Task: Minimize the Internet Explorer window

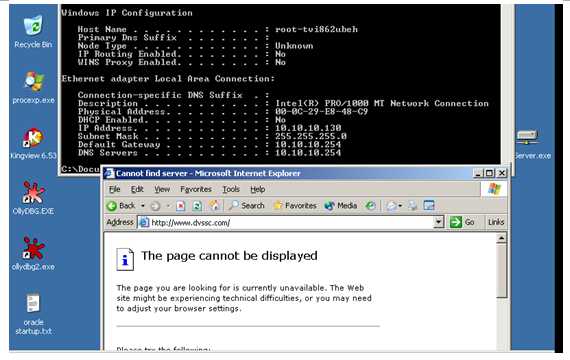Action: (478, 173)
